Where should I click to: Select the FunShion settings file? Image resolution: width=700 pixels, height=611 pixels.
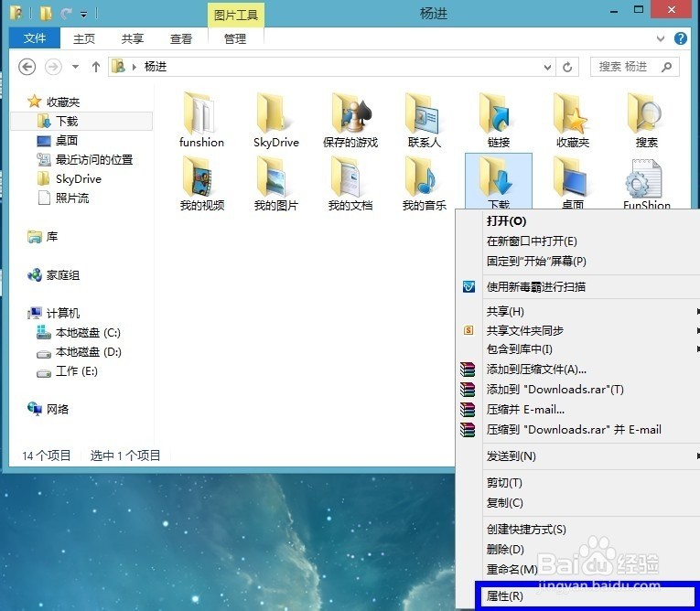pos(646,183)
